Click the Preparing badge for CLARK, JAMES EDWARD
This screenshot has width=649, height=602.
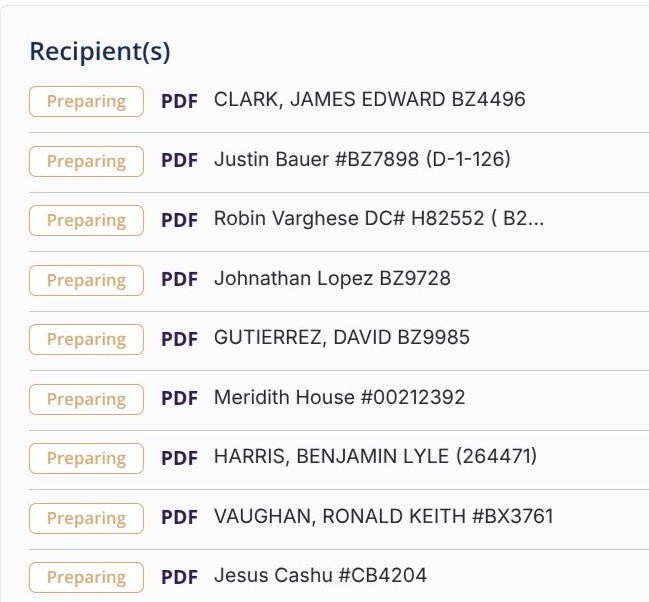pyautogui.click(x=86, y=101)
